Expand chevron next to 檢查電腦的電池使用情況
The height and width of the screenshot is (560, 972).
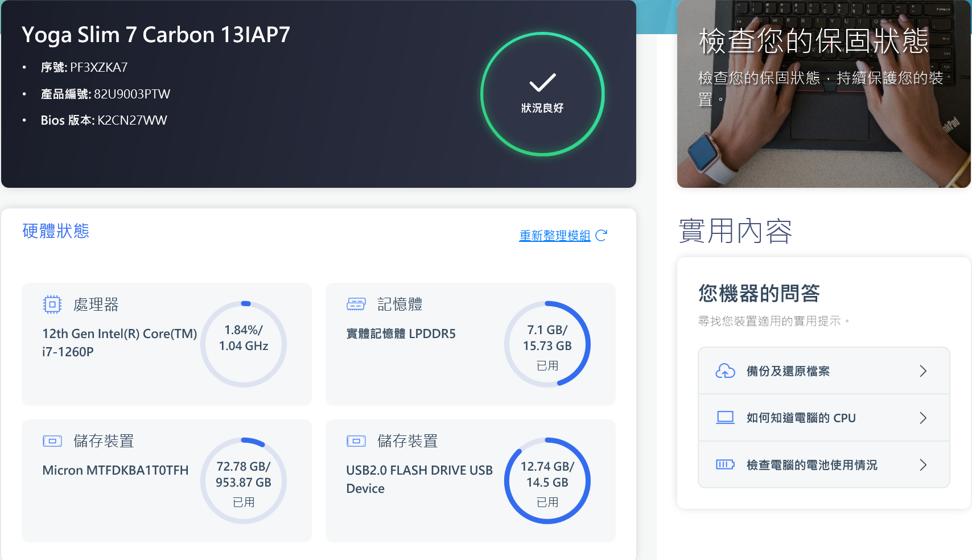coord(923,464)
